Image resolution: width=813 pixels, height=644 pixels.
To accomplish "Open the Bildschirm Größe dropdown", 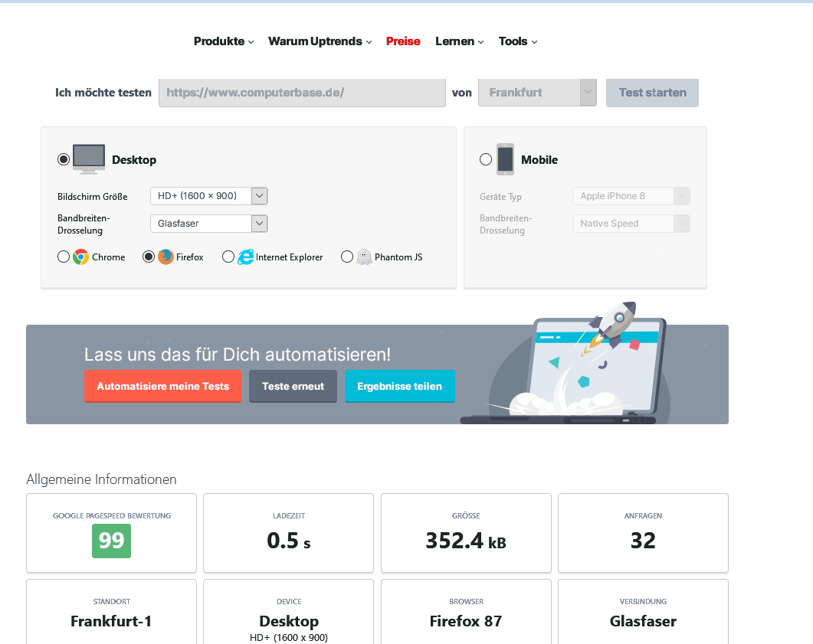I will (209, 196).
